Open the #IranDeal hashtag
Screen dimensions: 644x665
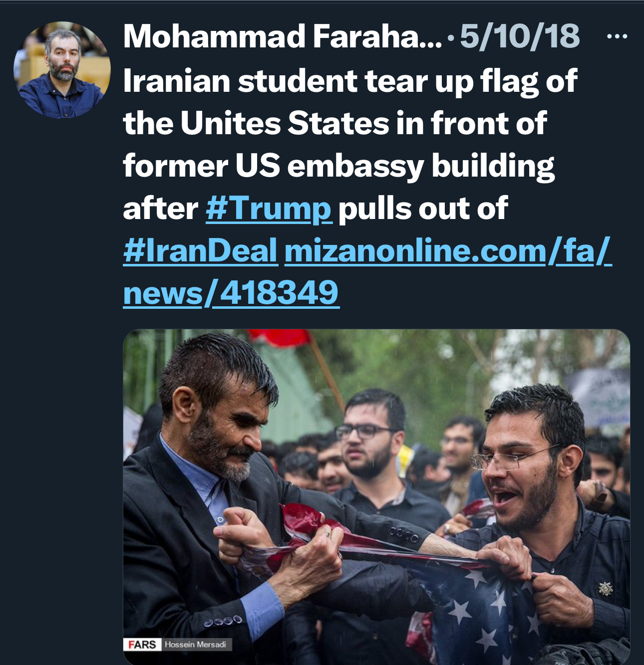point(200,250)
